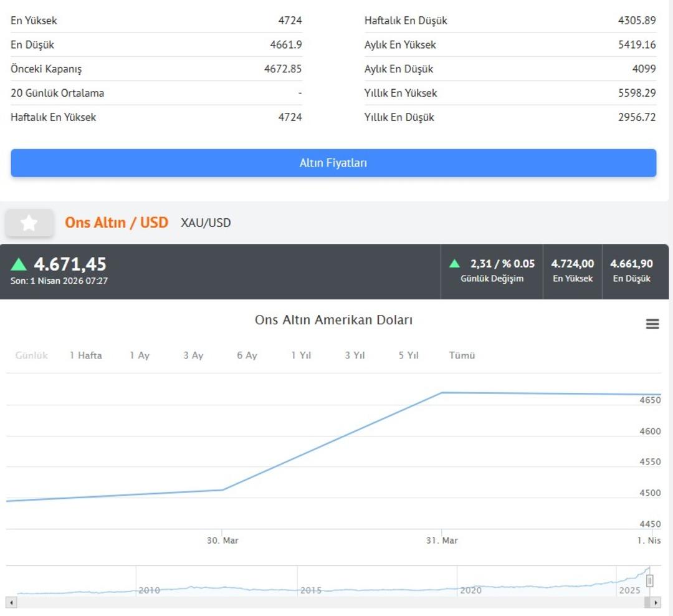Click the green triangle beside Günlük Değişim
The image size is (673, 616).
(x=455, y=264)
